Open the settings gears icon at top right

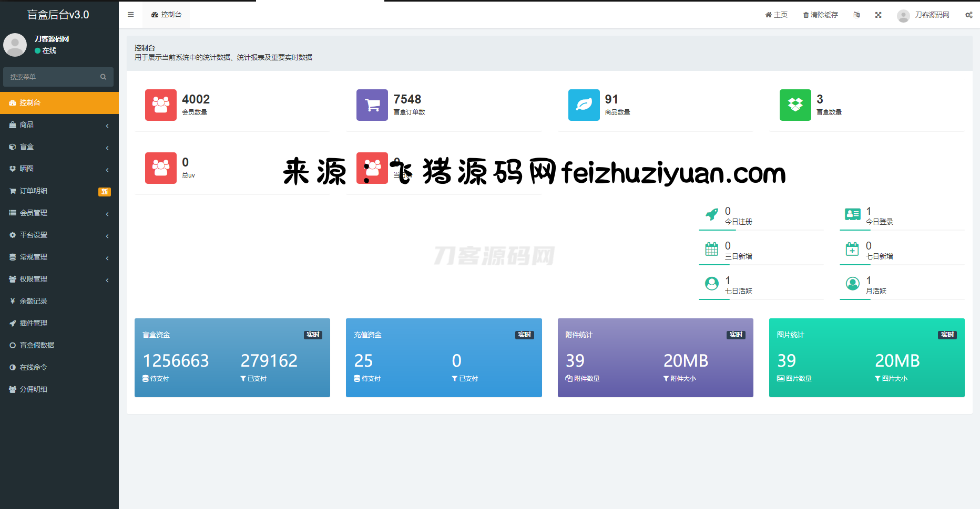click(968, 15)
